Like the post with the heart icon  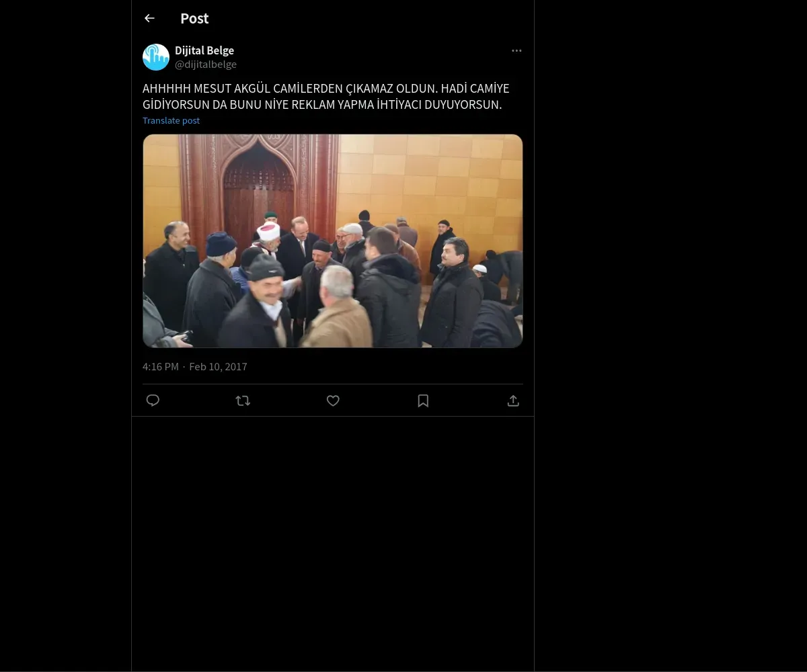[x=333, y=401]
